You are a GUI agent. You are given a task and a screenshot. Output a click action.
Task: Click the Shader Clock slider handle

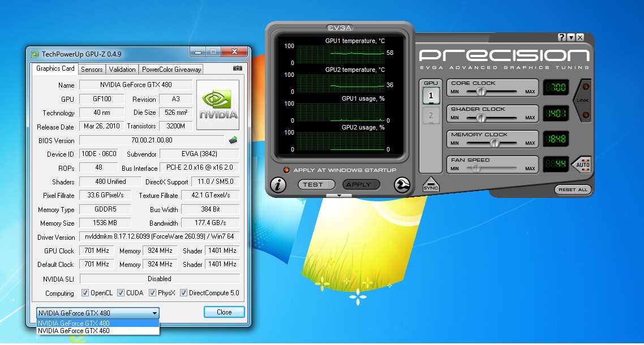tap(481, 118)
